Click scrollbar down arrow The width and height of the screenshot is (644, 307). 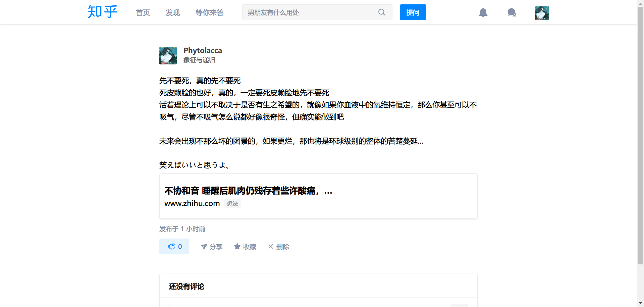[x=640, y=303]
